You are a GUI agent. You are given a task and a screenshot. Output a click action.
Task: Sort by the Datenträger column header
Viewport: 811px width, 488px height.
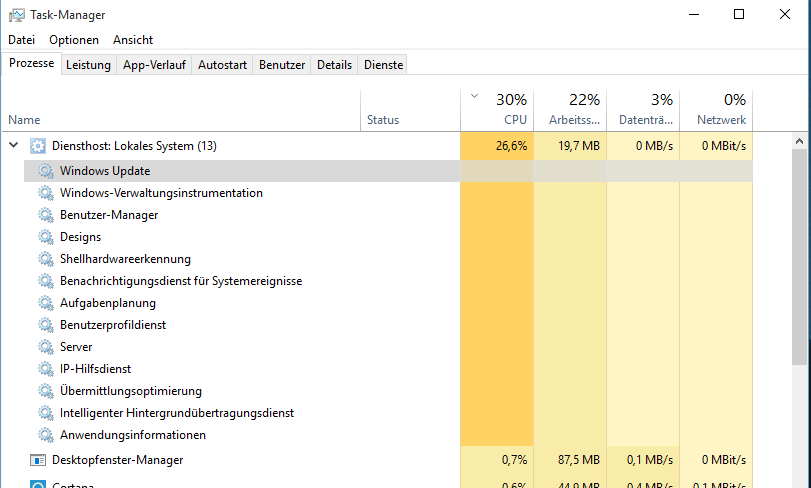(643, 111)
